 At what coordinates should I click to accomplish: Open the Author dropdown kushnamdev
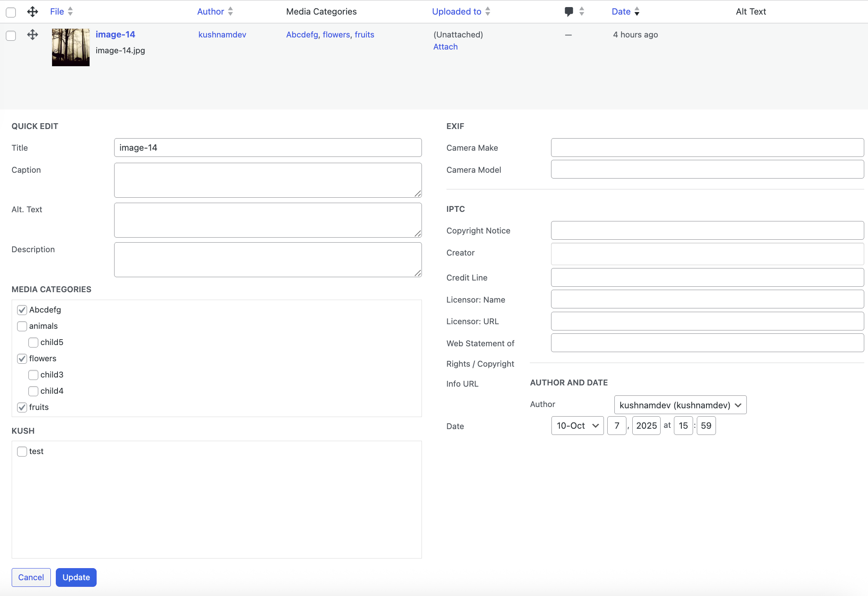click(x=680, y=405)
